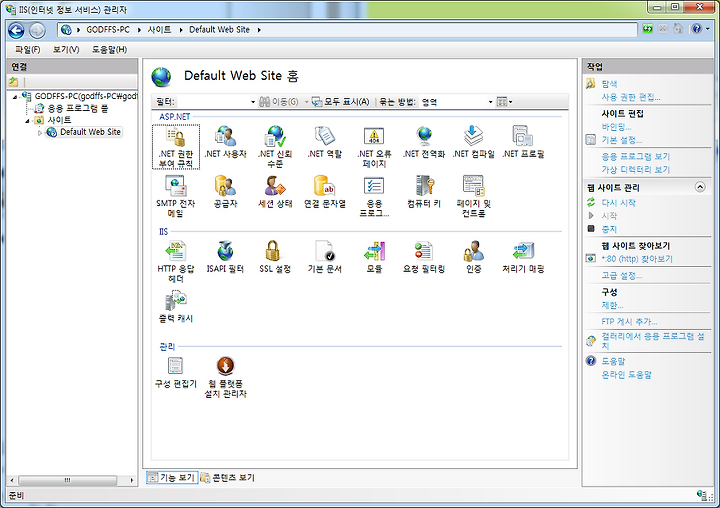Open HTTP 응답 헤더 feature
The height and width of the screenshot is (508, 720).
[x=176, y=261]
